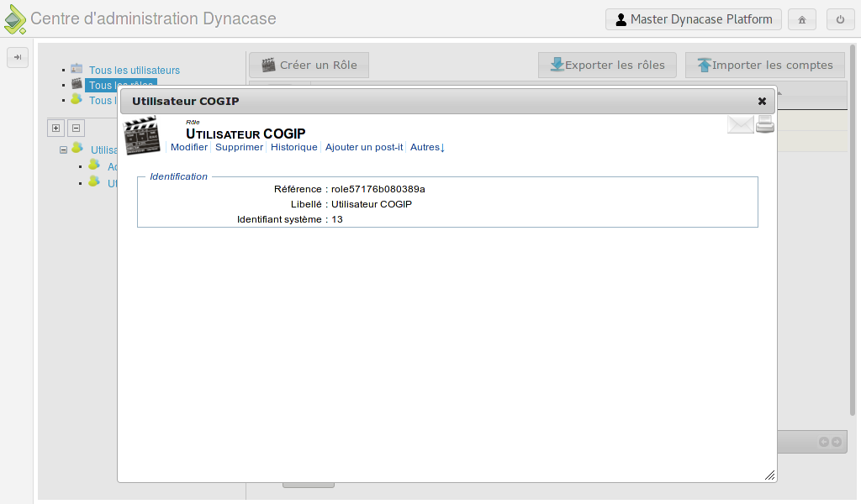Open Historique of the role

(293, 147)
